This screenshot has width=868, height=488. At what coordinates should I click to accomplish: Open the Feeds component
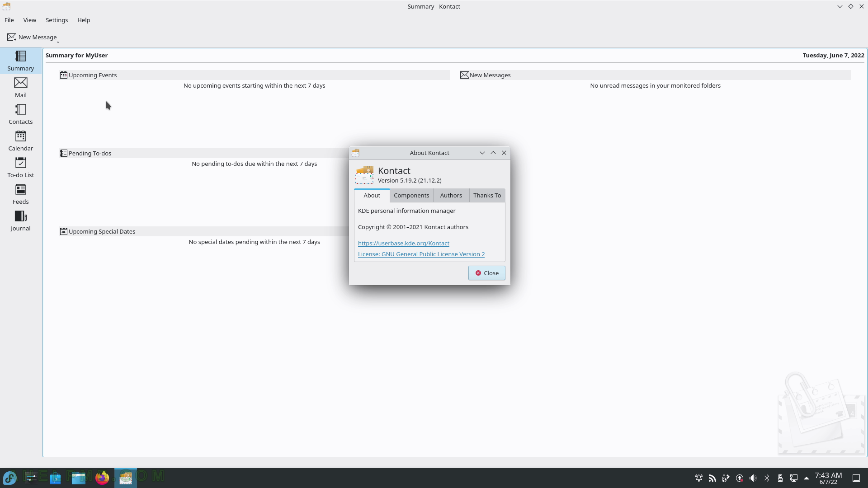point(20,194)
